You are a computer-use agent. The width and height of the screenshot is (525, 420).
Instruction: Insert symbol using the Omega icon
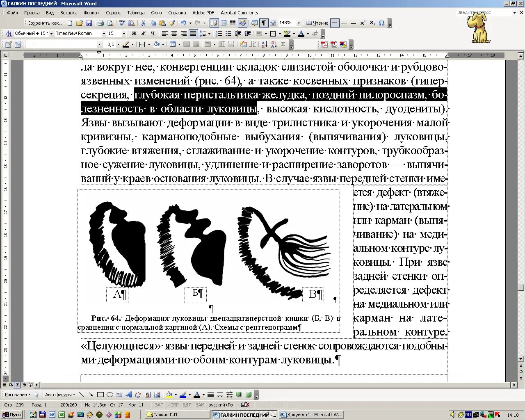coord(381,23)
